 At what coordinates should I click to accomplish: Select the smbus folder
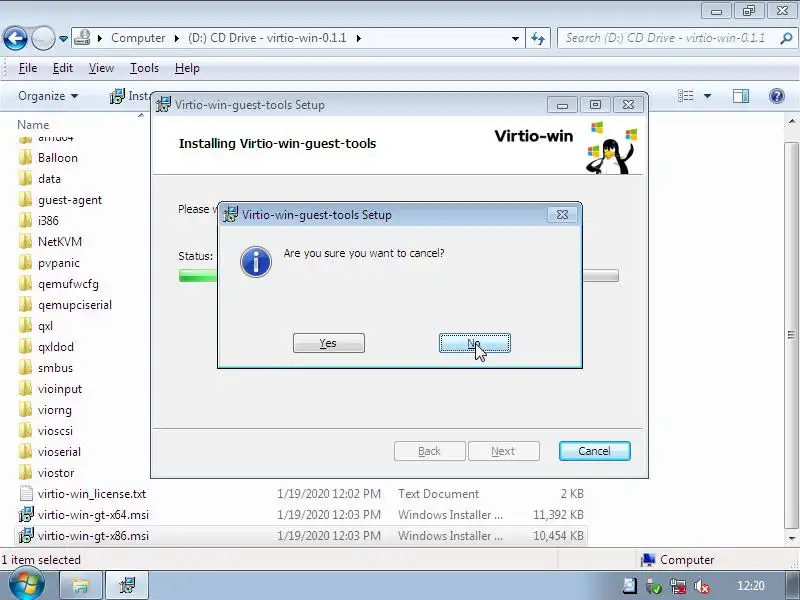[x=55, y=368]
